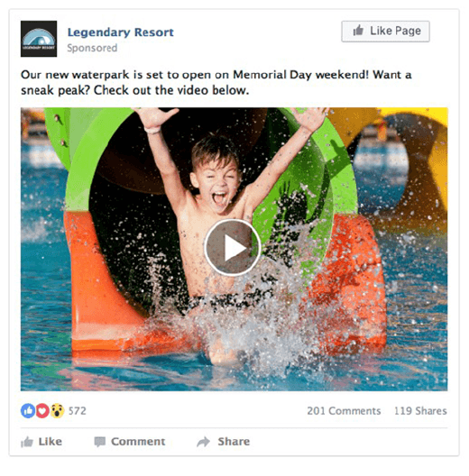The width and height of the screenshot is (469, 476).
Task: Like the post via Like label
Action: 51,441
